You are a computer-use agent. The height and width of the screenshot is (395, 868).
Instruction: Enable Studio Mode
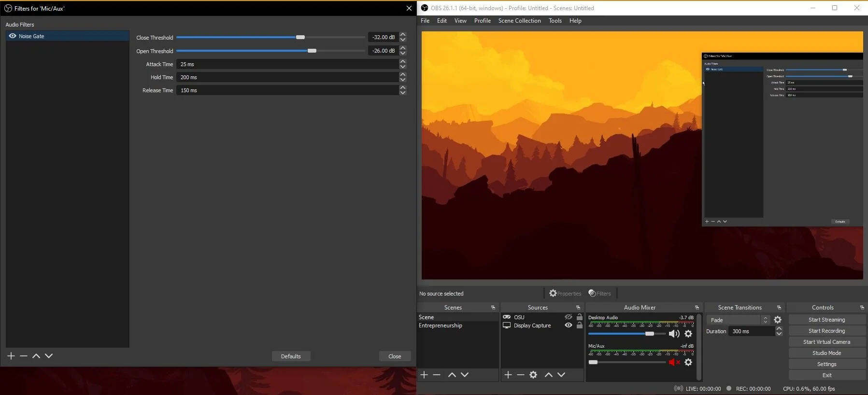click(827, 353)
